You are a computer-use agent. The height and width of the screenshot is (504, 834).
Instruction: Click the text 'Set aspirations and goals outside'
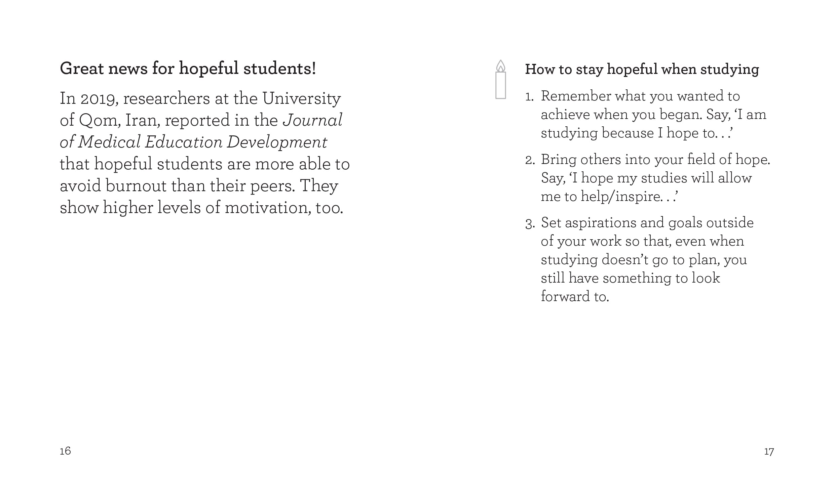(x=647, y=222)
